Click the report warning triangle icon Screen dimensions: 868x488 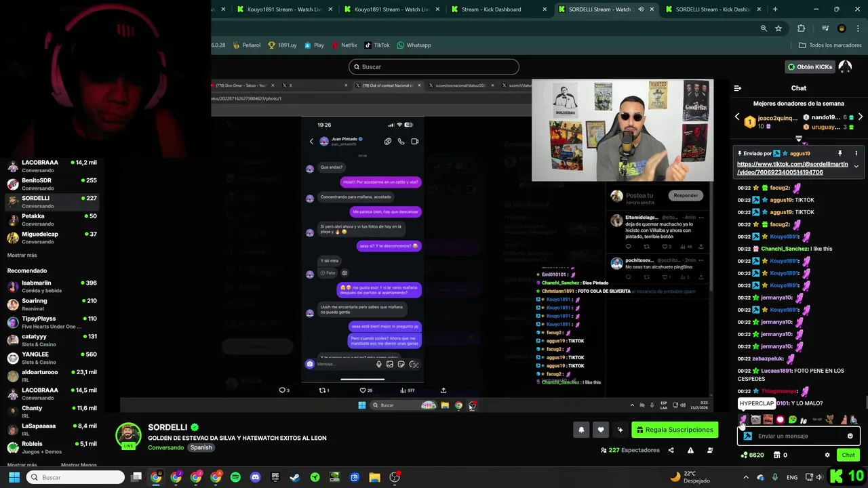pyautogui.click(x=690, y=450)
